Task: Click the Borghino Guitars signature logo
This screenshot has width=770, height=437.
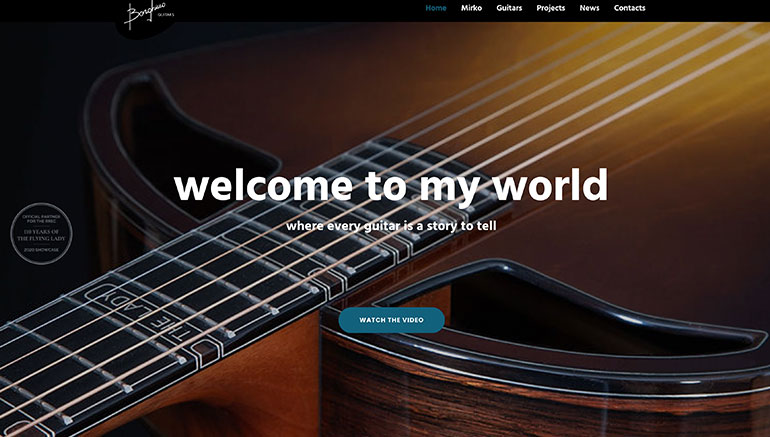Action: 146,16
